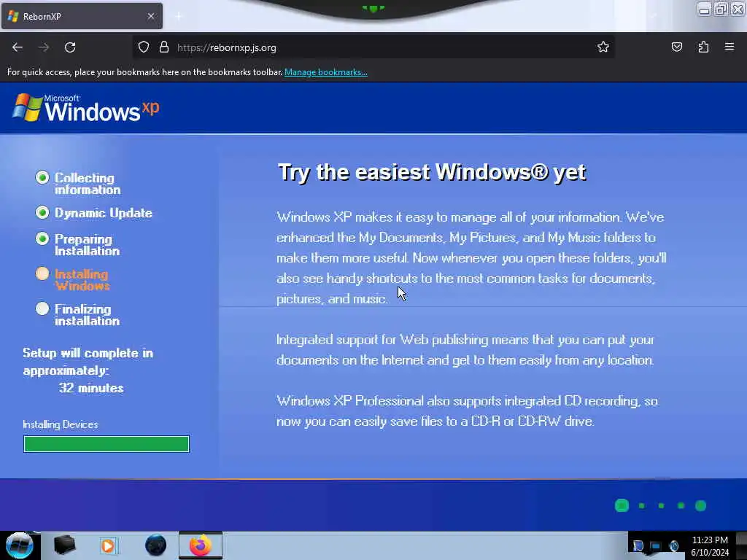Go back using the browser back arrow
Viewport: 747px width, 560px height.
18,47
